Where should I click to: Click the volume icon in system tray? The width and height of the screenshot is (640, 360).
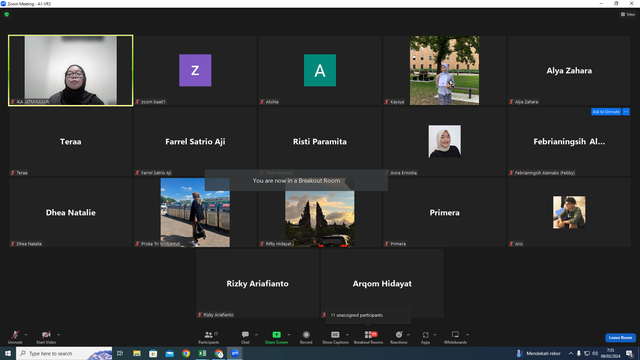[595, 353]
